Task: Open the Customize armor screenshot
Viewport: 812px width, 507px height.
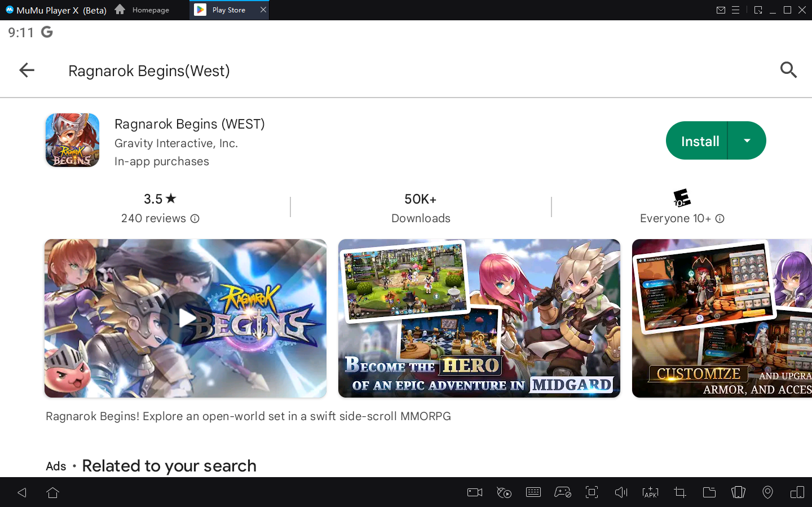Action: (722, 318)
